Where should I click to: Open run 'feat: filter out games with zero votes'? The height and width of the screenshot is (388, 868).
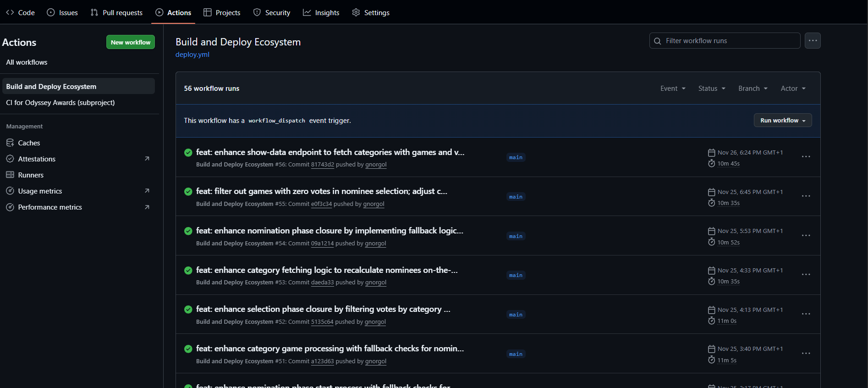322,191
